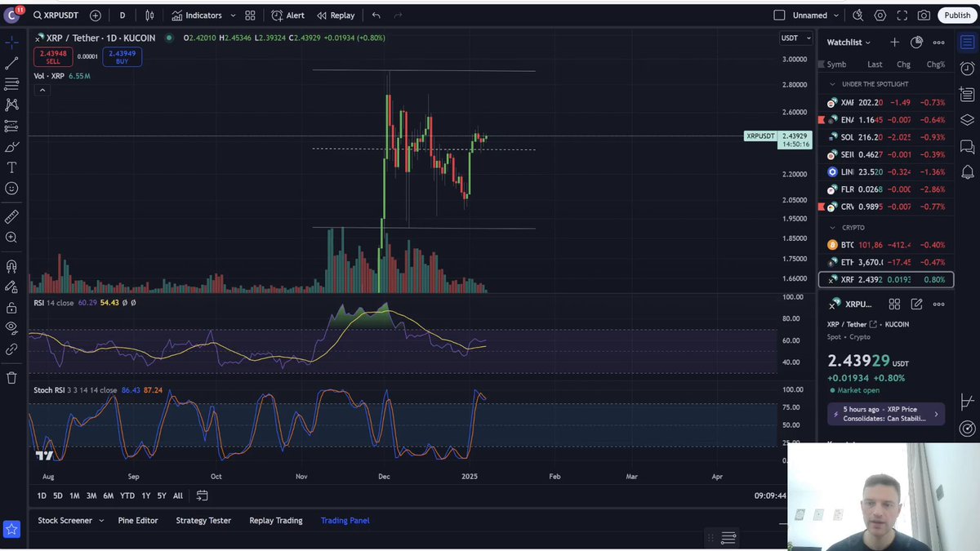Toggle the layout checkbox beside Unnamed
The image size is (980, 551).
pyautogui.click(x=779, y=16)
